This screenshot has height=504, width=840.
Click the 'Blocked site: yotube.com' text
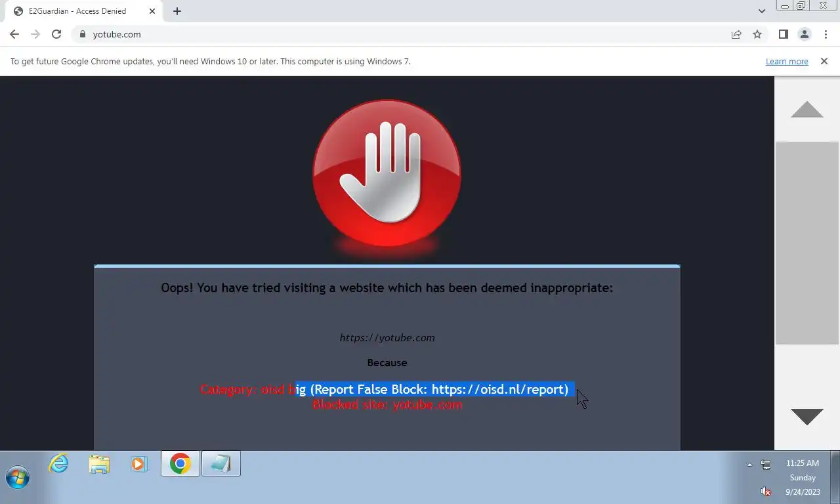coord(387,405)
